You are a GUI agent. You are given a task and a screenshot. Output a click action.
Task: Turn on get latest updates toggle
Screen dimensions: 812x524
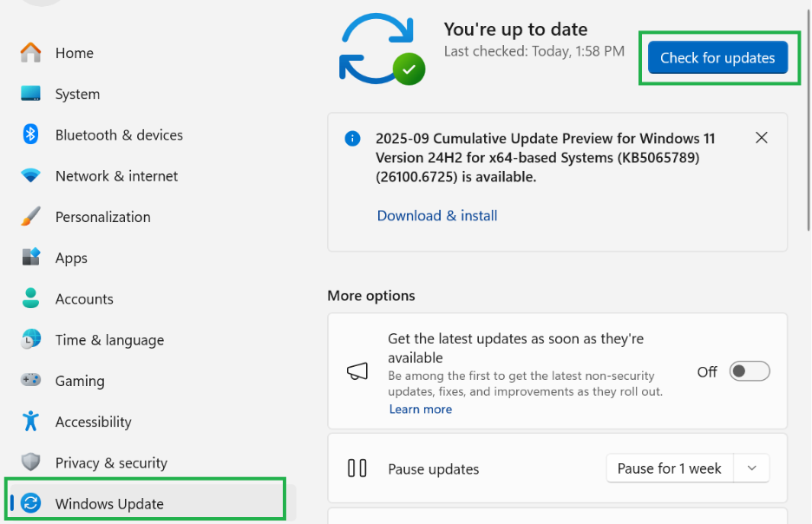[x=750, y=371]
